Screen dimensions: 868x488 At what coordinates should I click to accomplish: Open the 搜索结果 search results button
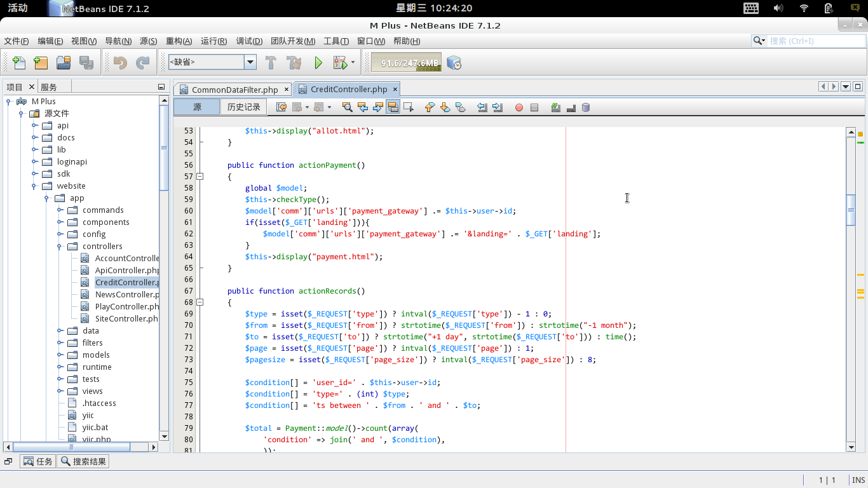83,461
